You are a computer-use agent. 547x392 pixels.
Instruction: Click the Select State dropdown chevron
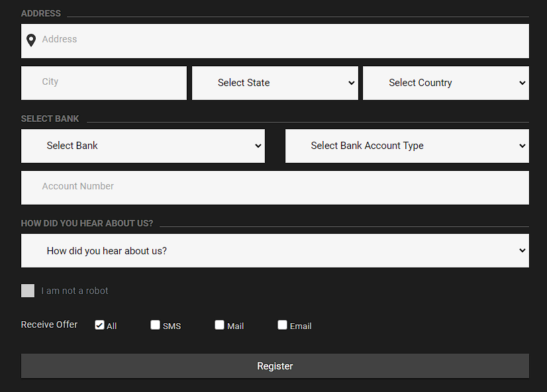(x=352, y=83)
